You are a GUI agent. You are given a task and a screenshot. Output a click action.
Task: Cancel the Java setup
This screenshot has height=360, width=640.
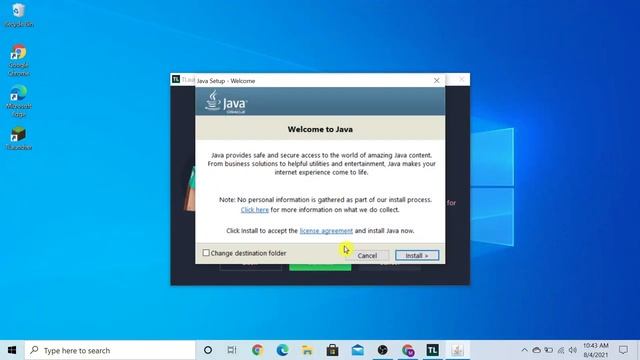click(x=367, y=256)
